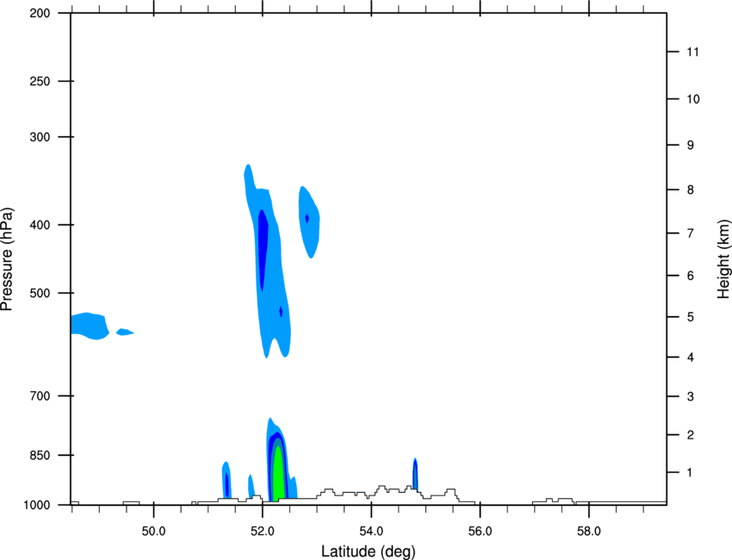Click latitude tick label 56.0
This screenshot has width=732, height=560.
(x=481, y=532)
